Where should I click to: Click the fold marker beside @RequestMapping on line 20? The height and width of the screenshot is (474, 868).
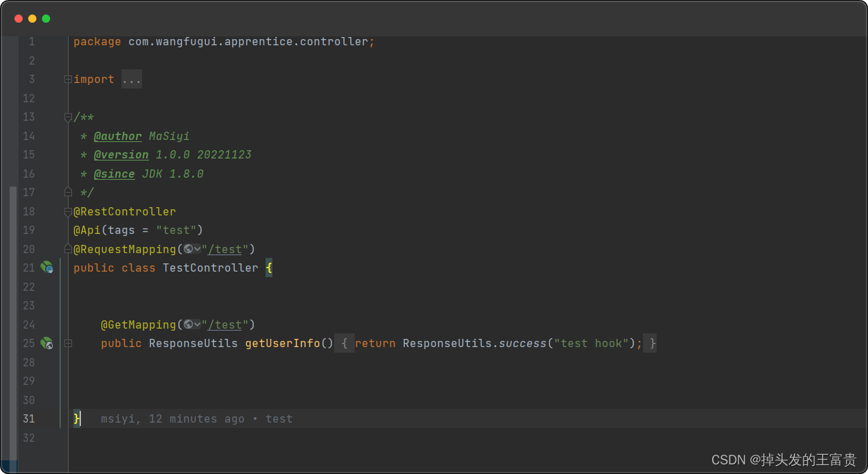[x=68, y=249]
